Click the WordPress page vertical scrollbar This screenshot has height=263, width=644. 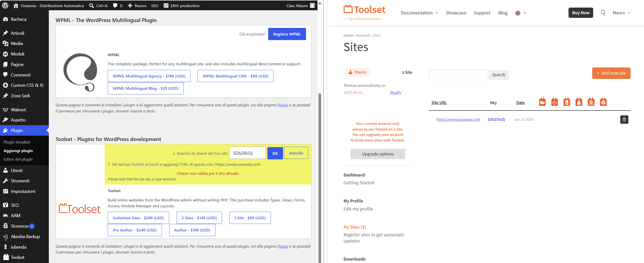coord(319,178)
